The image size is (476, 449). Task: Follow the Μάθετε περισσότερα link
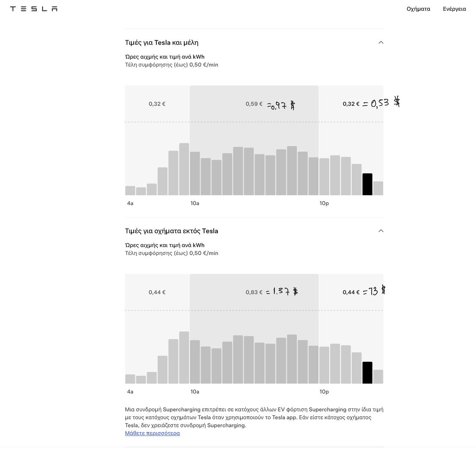click(152, 433)
